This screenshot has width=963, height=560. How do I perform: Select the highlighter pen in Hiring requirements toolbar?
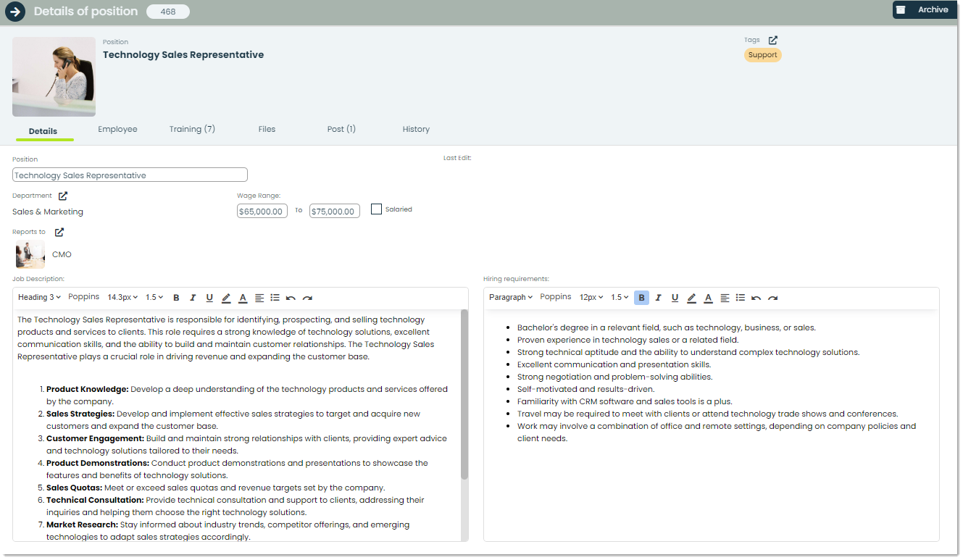pyautogui.click(x=691, y=297)
